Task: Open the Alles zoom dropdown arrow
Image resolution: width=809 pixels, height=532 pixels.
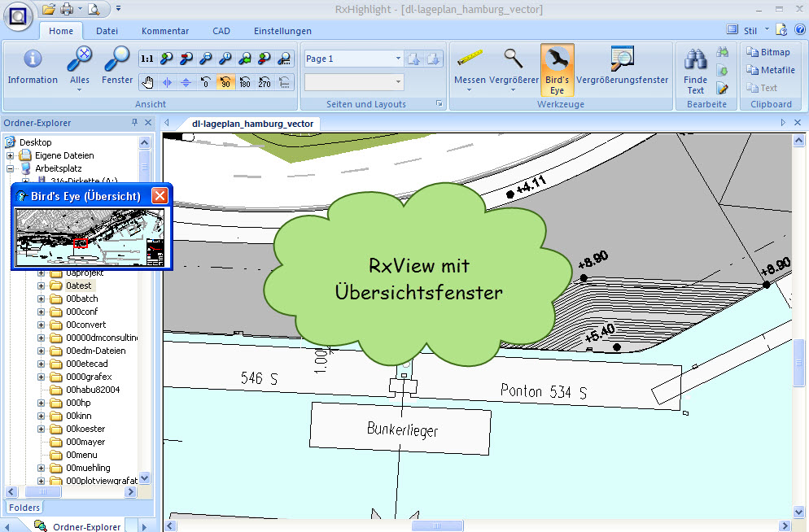Action: coord(79,90)
